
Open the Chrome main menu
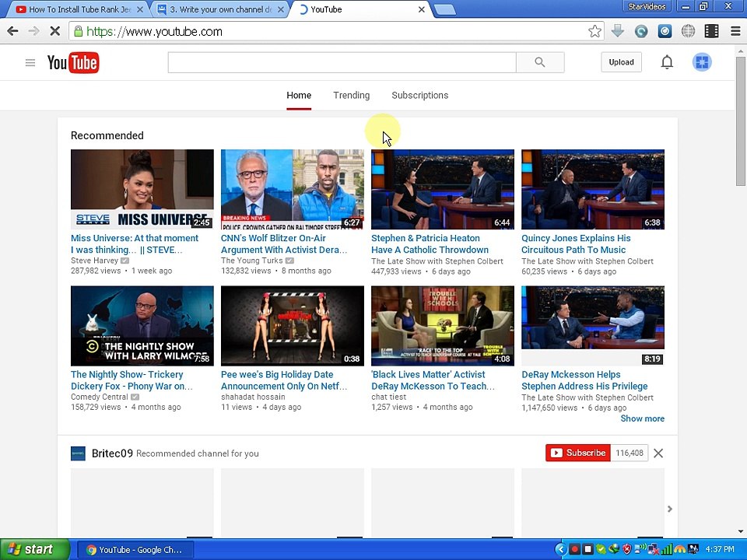735,31
